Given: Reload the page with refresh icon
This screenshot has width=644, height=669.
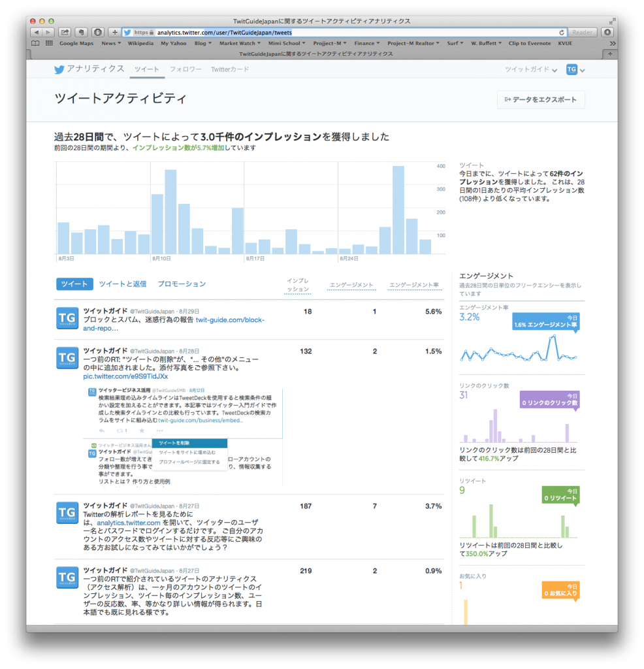Looking at the screenshot, I should pyautogui.click(x=561, y=33).
